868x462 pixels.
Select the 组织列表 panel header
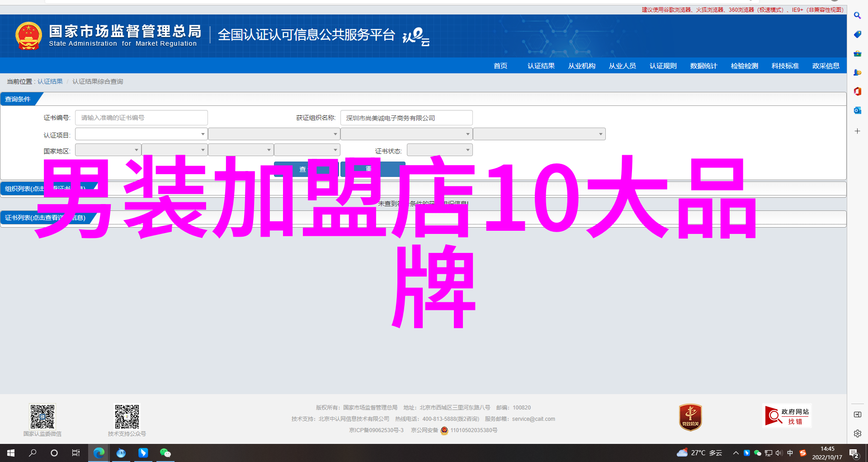pyautogui.click(x=45, y=188)
